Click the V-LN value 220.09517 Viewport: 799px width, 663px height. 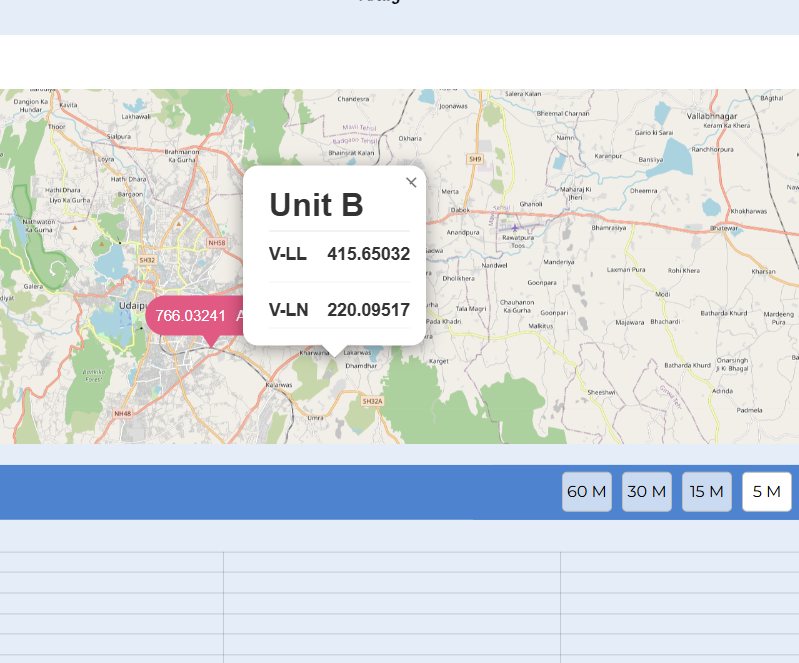(368, 310)
